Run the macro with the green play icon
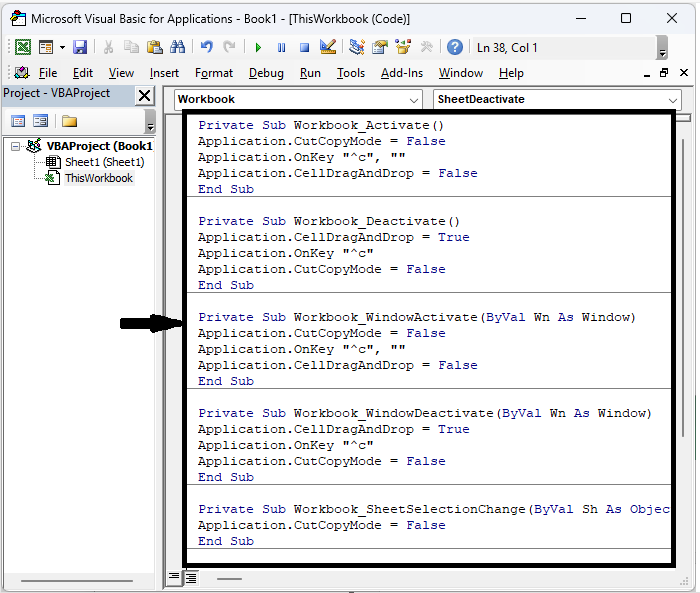The width and height of the screenshot is (700, 593). [258, 47]
